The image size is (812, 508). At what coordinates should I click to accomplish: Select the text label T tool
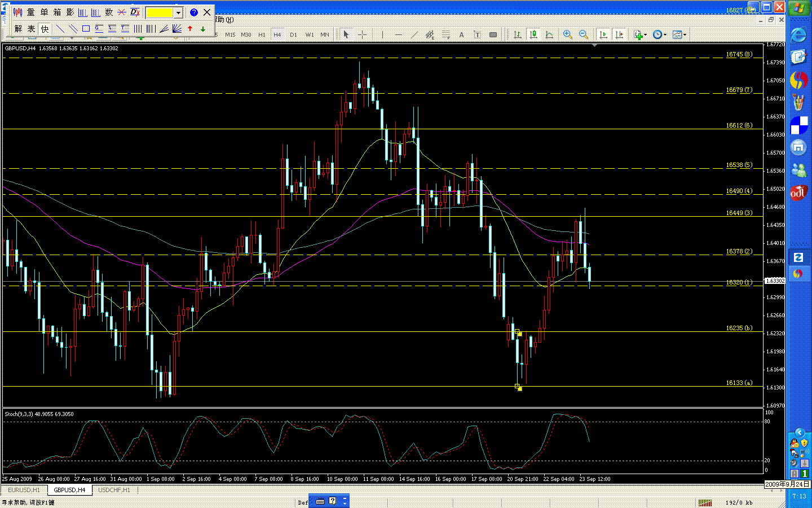tap(477, 34)
